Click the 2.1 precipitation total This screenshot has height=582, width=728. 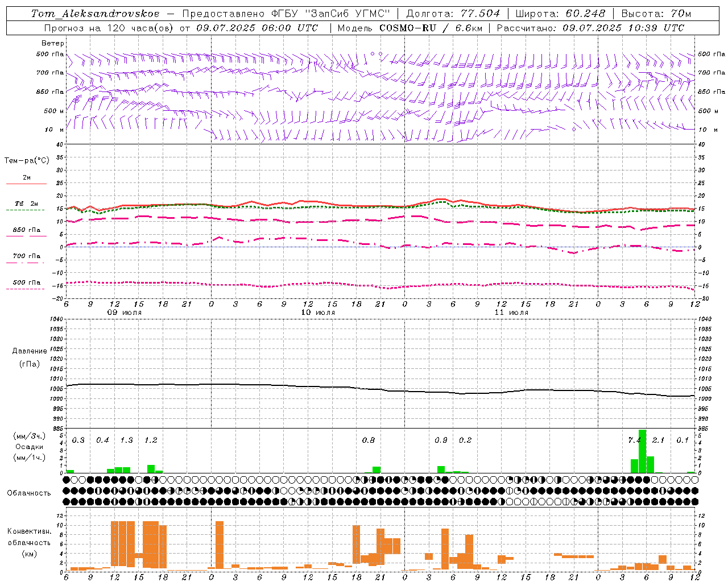[x=658, y=440]
